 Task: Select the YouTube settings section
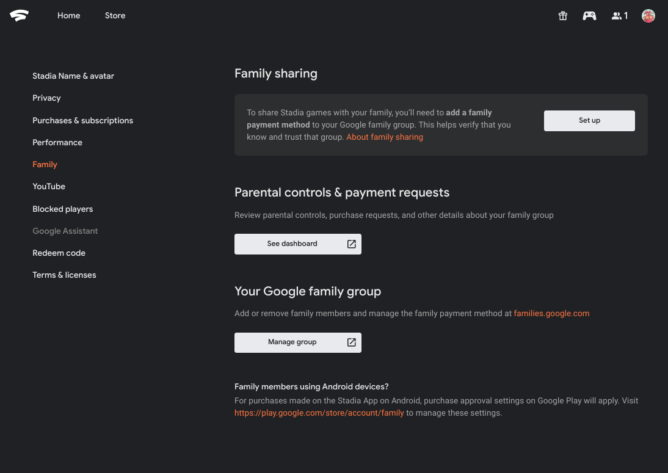(x=48, y=187)
